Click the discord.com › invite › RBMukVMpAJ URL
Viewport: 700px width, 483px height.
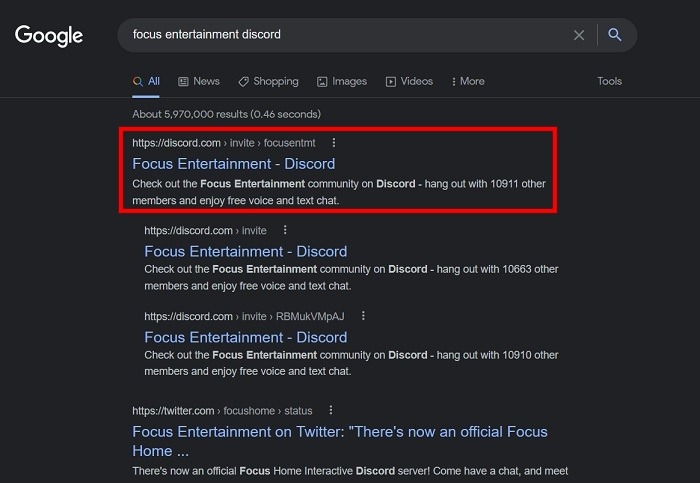point(244,316)
